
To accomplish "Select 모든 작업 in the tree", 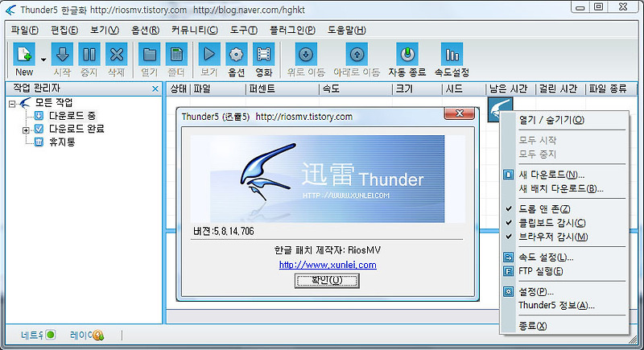I will pyautogui.click(x=54, y=102).
